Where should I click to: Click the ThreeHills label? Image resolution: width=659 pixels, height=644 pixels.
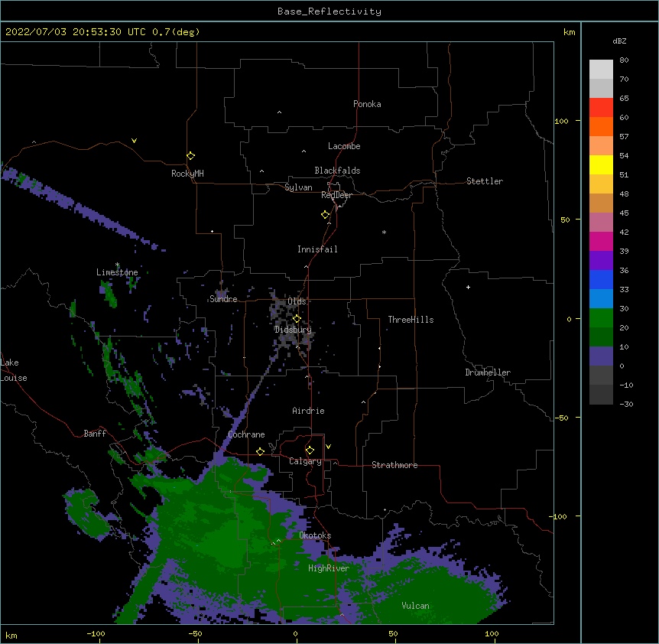pos(411,320)
